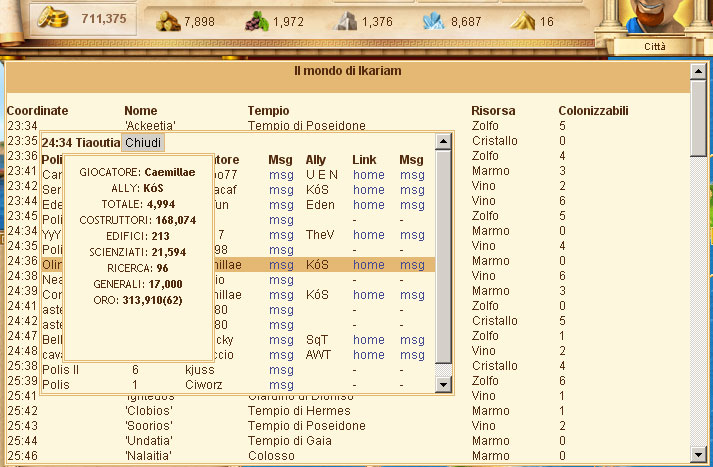This screenshot has width=713, height=467.
Task: Click the Link column header in popup
Action: coord(364,160)
